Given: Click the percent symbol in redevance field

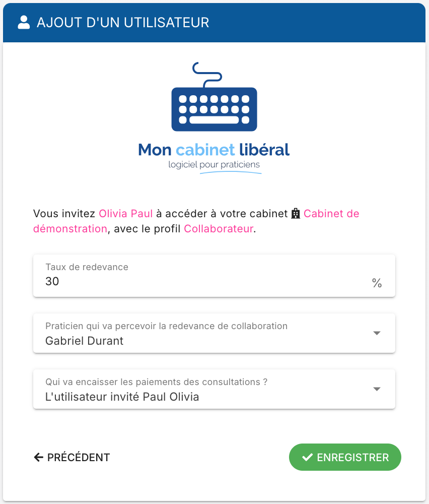Looking at the screenshot, I should 377,283.
